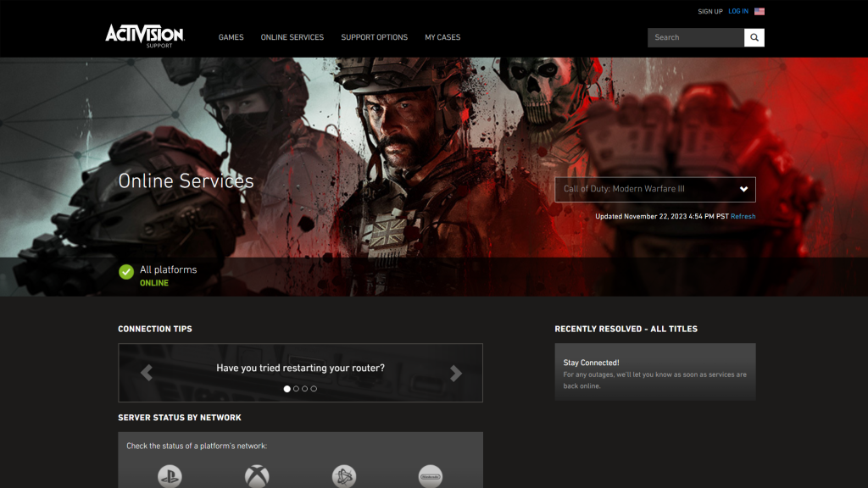Check the PlayStation network status

pos(169,476)
